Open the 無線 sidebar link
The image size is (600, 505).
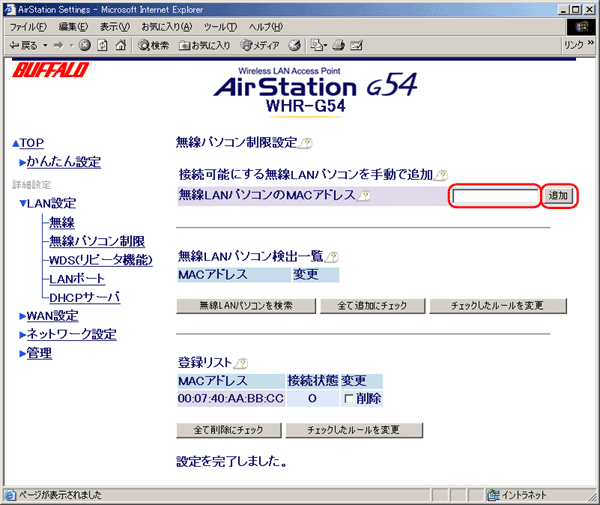(62, 222)
